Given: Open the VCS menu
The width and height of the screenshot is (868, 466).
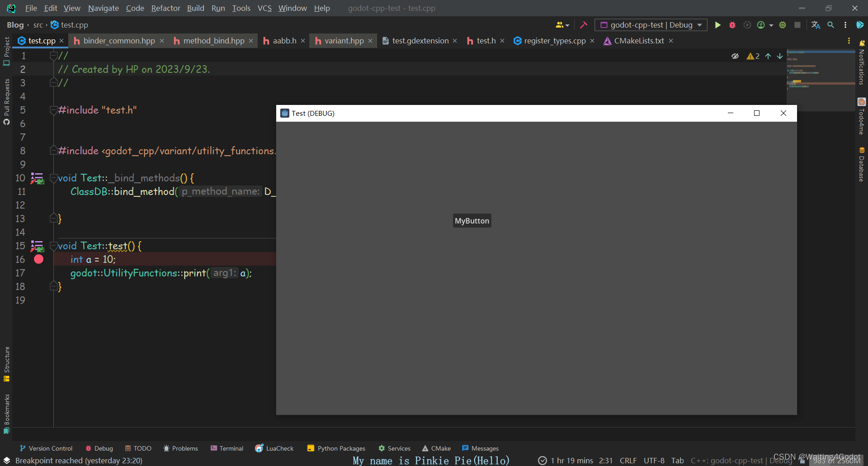Looking at the screenshot, I should [x=264, y=8].
